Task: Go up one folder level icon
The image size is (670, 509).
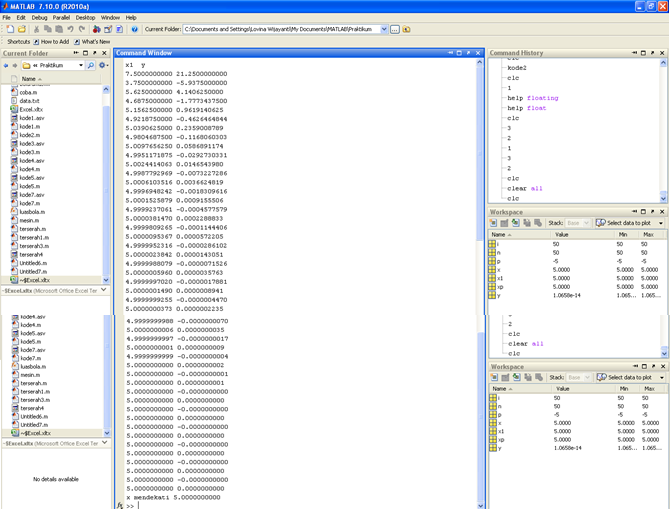Action: pyautogui.click(x=406, y=29)
